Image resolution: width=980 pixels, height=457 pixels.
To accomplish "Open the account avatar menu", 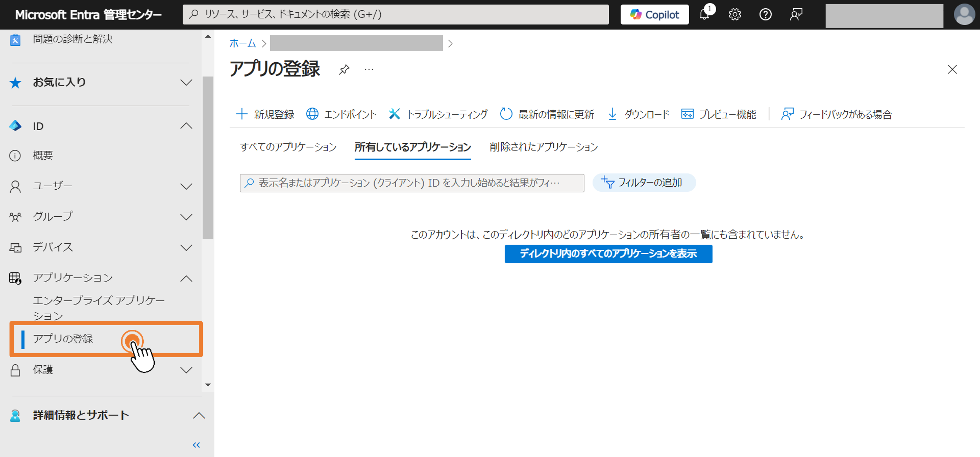I will 964,15.
